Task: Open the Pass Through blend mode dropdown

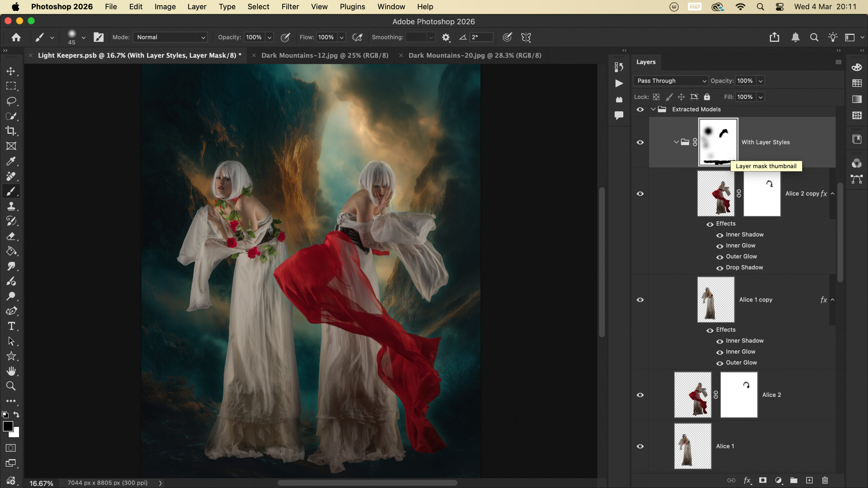Action: click(x=670, y=81)
